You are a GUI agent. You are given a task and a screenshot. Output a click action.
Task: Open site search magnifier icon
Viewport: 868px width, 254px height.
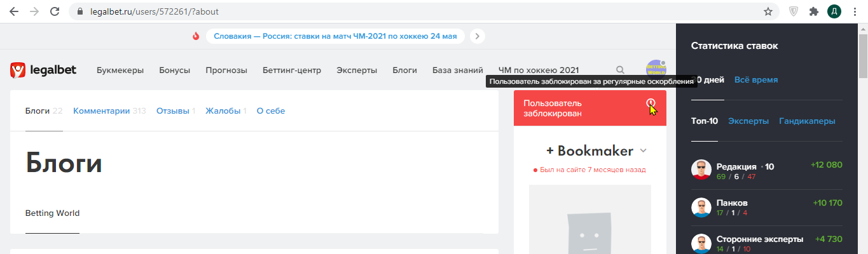(620, 70)
